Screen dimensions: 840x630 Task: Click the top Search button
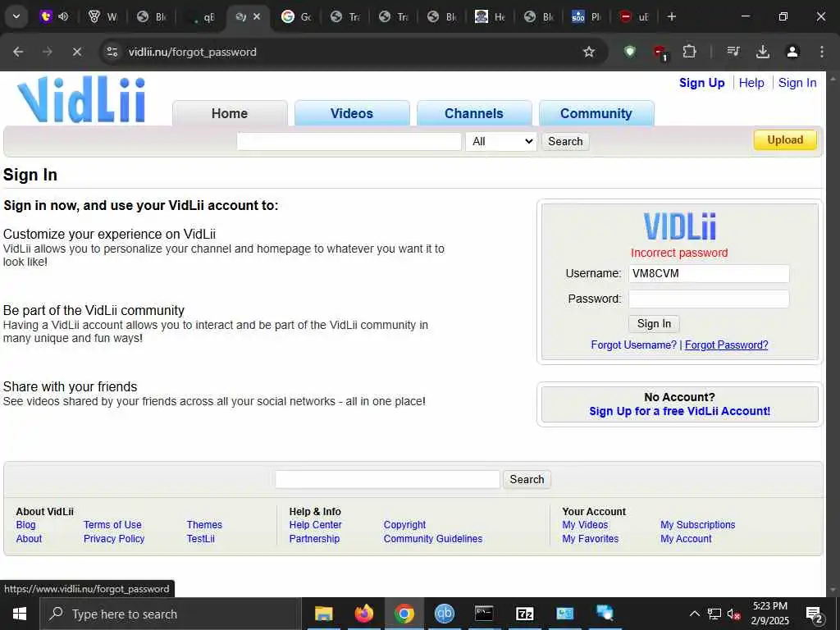pyautogui.click(x=565, y=141)
